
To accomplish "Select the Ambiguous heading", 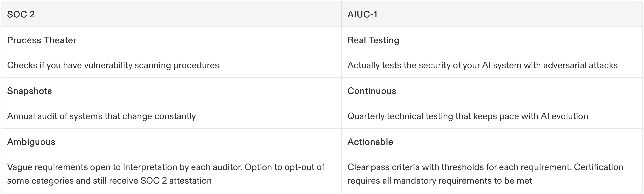I will [31, 142].
